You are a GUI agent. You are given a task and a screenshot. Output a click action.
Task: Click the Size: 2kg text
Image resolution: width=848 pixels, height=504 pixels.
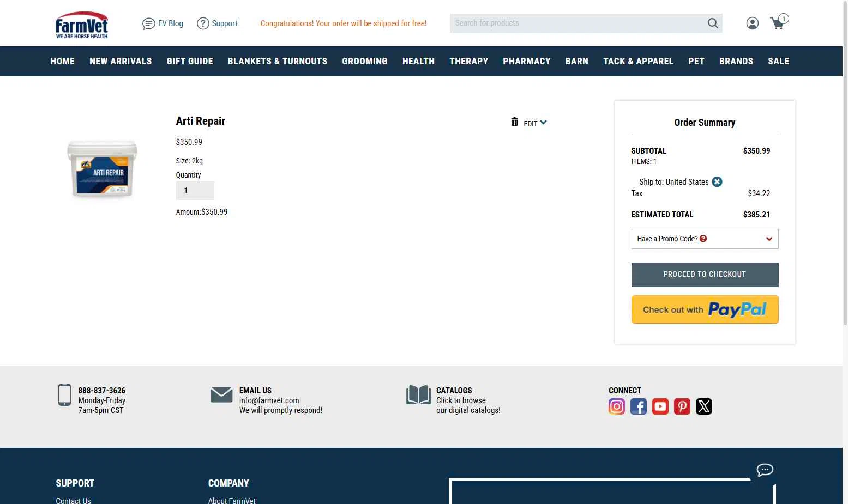[189, 161]
